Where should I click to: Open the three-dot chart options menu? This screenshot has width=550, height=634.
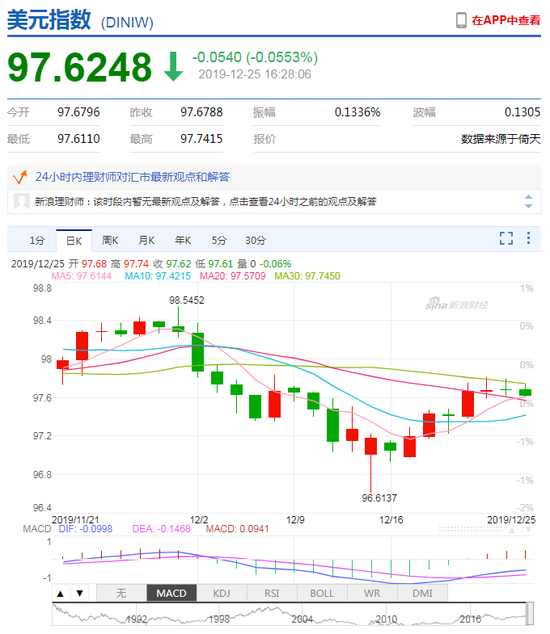(x=528, y=238)
